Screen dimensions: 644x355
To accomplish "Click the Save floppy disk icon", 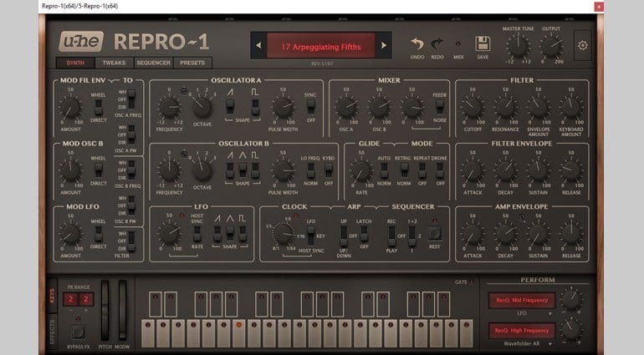I will click(483, 43).
